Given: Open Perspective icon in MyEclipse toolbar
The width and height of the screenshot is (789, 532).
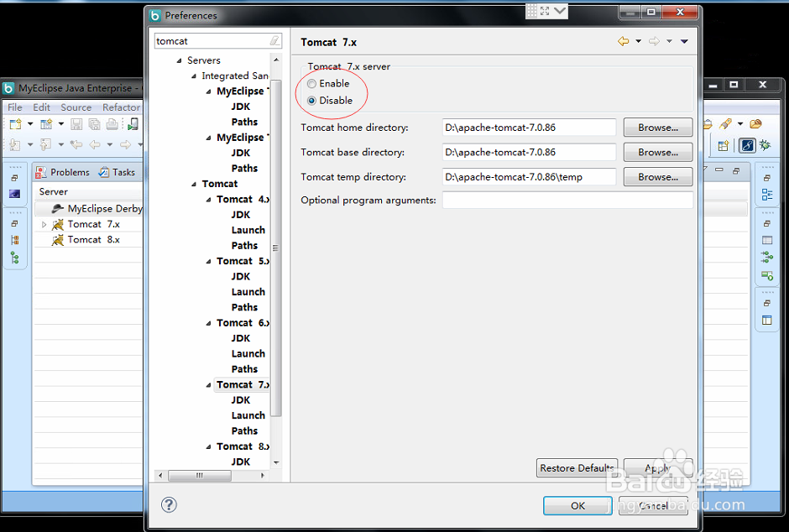Looking at the screenshot, I should coord(723,146).
